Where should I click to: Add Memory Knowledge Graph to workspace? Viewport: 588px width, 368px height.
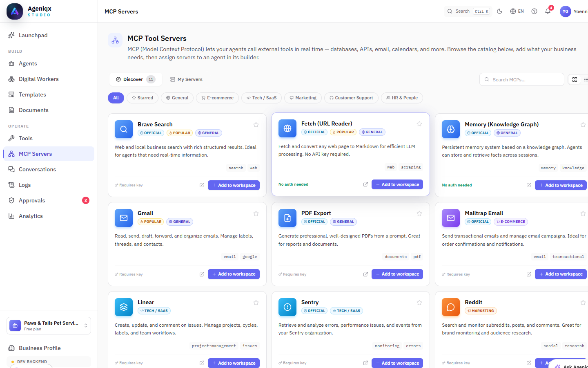point(561,185)
